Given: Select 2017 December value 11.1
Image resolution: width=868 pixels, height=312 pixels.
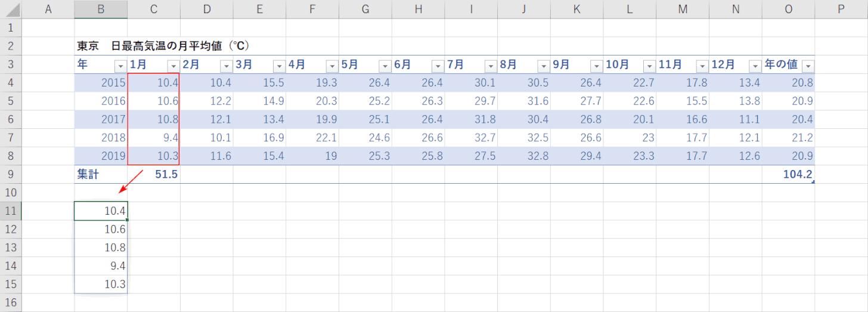Looking at the screenshot, I should [x=735, y=119].
